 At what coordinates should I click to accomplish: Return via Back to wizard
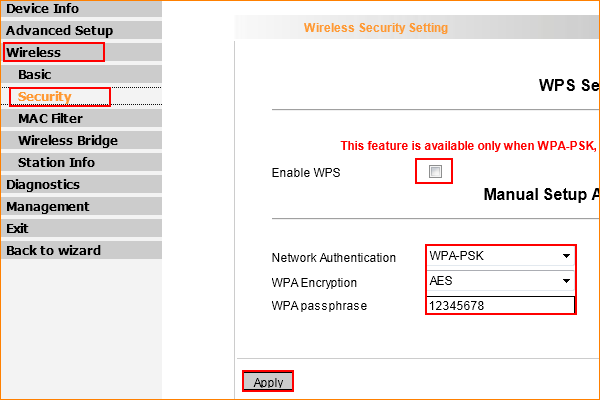pyautogui.click(x=53, y=251)
